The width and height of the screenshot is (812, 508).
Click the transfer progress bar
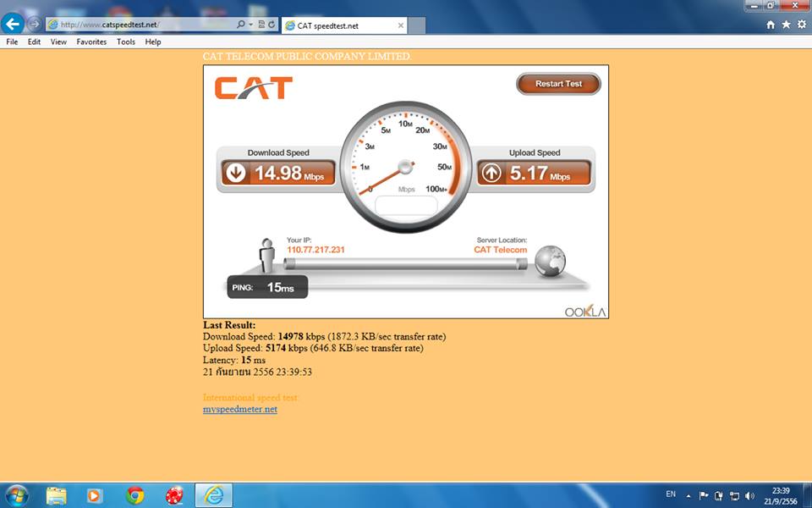coord(405,264)
